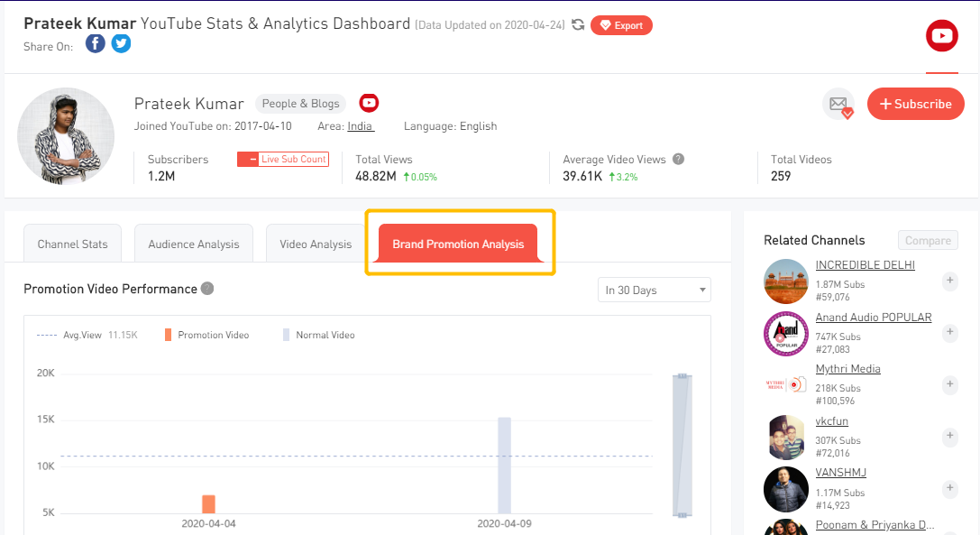Image resolution: width=980 pixels, height=535 pixels.
Task: Add vkcfun with plus icon
Action: click(950, 436)
